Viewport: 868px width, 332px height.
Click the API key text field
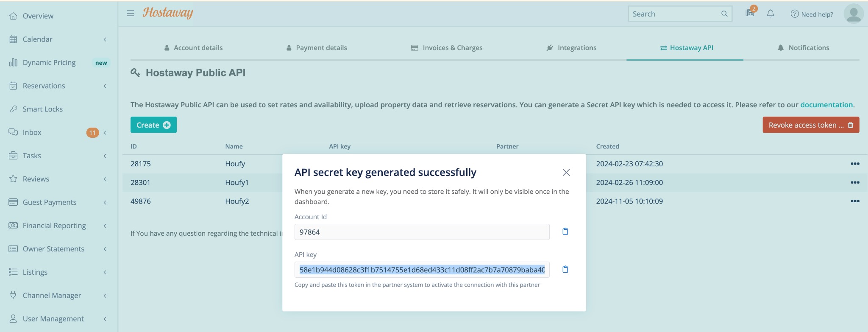point(422,270)
